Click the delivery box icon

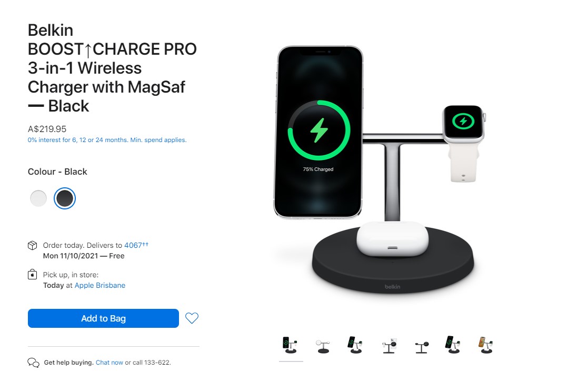click(33, 245)
